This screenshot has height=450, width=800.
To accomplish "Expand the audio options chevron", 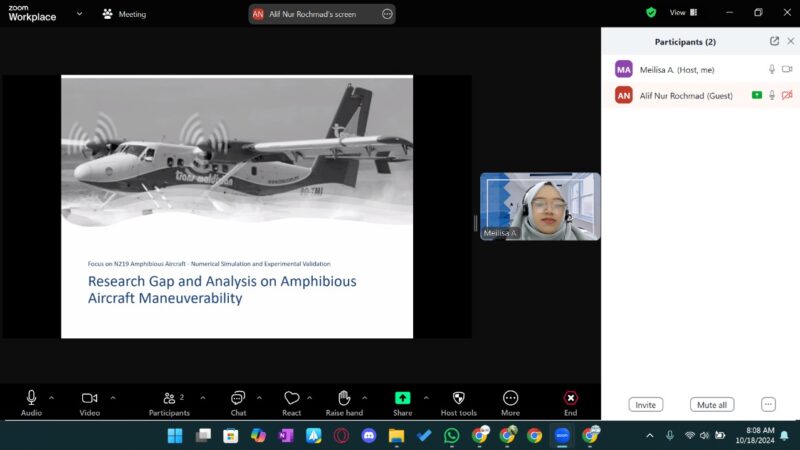I will coord(52,397).
